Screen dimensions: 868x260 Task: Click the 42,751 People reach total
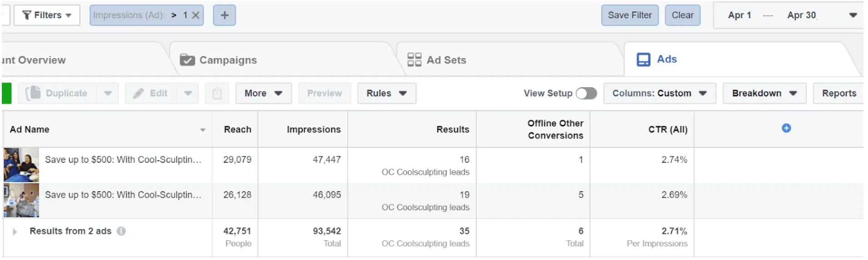pyautogui.click(x=237, y=231)
